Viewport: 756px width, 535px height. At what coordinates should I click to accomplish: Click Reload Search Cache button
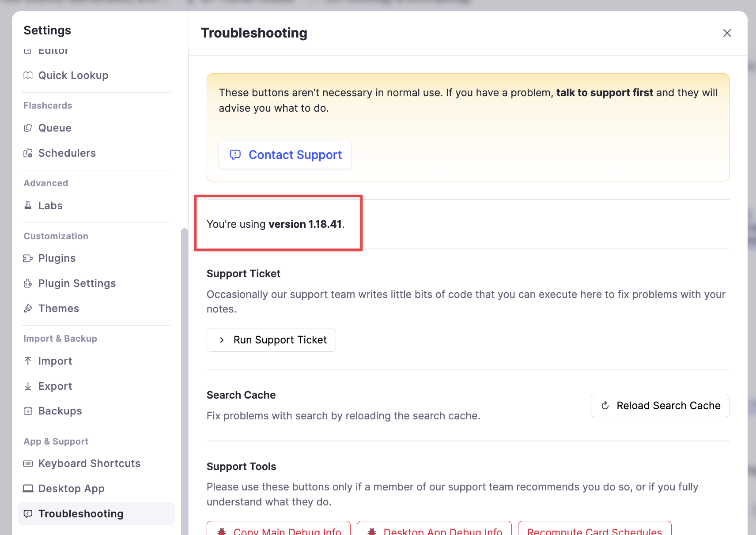pyautogui.click(x=660, y=406)
